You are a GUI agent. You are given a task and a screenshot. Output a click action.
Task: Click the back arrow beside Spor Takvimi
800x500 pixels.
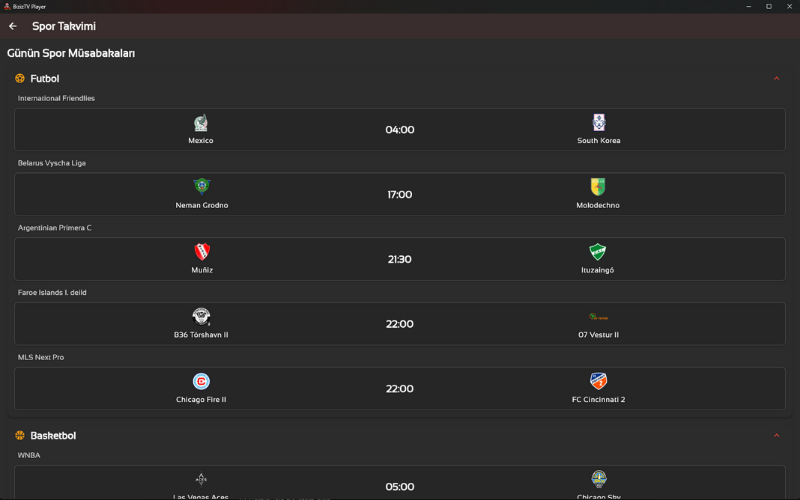point(13,26)
